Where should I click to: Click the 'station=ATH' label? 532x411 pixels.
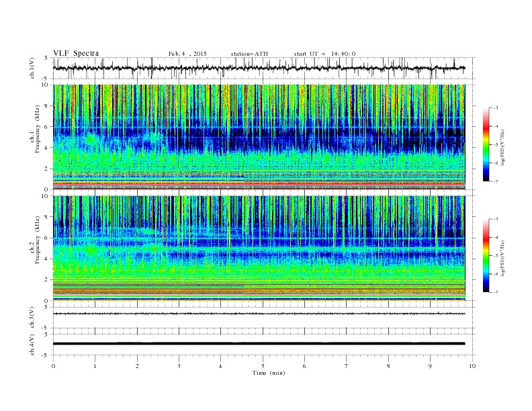tap(249, 54)
